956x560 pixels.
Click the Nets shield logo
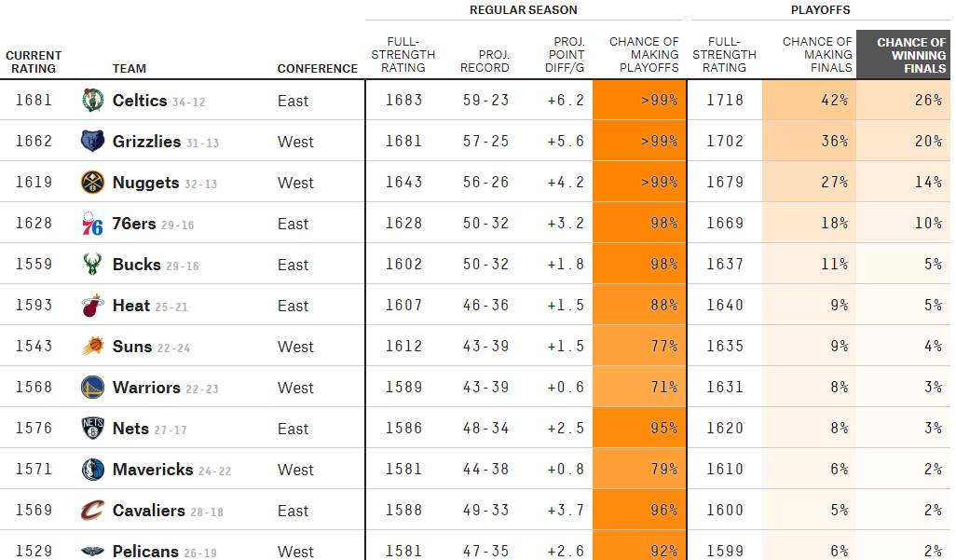(x=92, y=429)
